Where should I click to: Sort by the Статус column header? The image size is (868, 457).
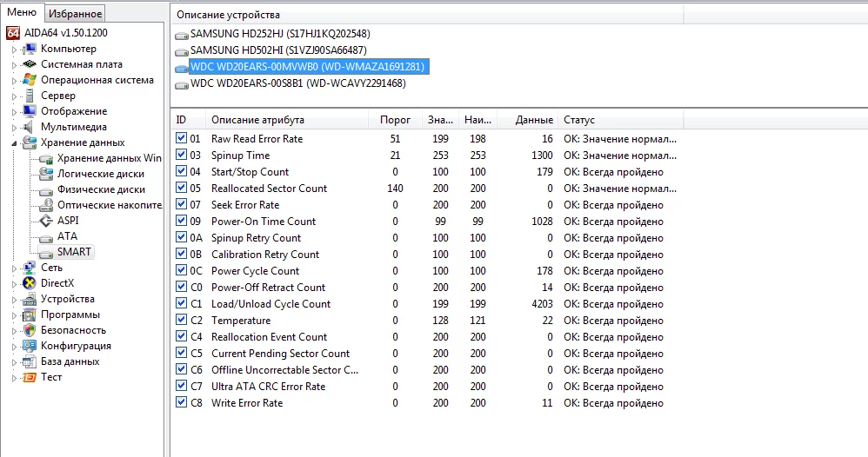pyautogui.click(x=620, y=120)
